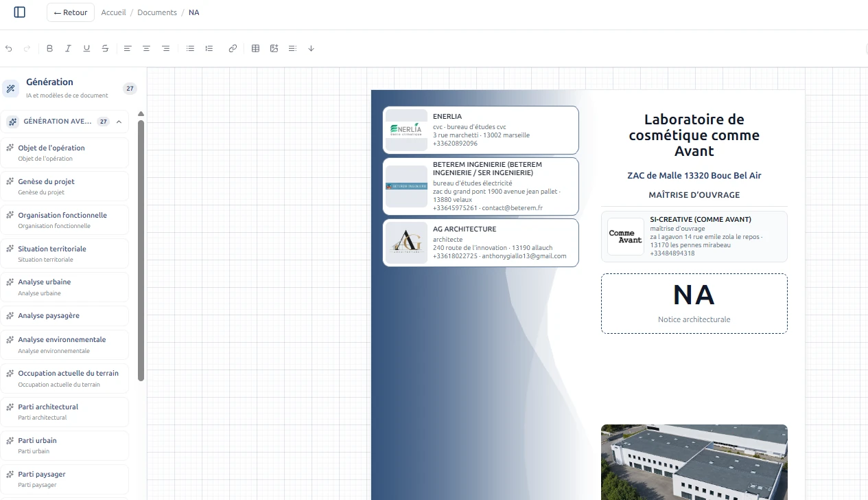The width and height of the screenshot is (868, 500).
Task: Select the BETEREM INGENIERIE card
Action: (x=480, y=187)
